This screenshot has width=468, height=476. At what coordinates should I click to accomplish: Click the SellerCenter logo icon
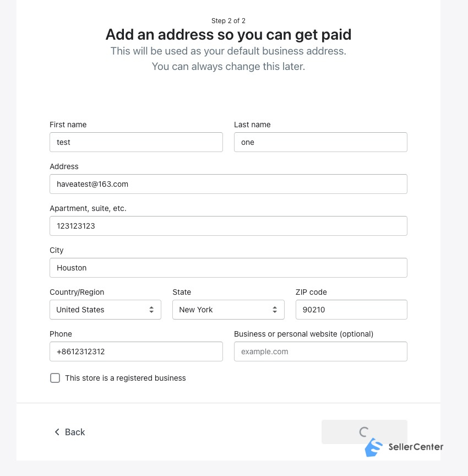373,447
